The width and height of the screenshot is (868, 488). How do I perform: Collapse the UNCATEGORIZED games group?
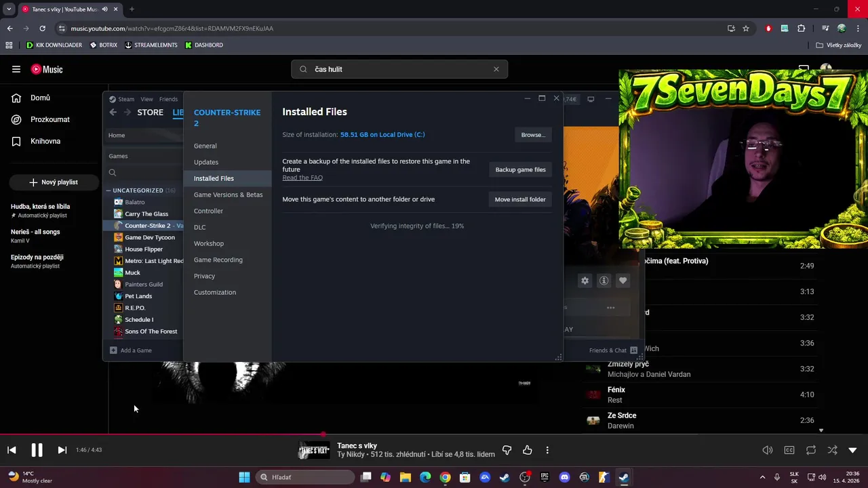(x=108, y=190)
